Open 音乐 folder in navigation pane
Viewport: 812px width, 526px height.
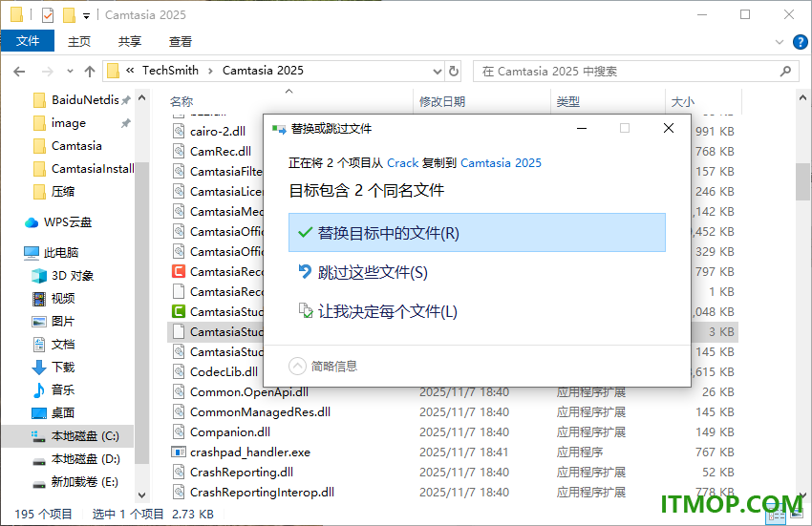[x=53, y=389]
